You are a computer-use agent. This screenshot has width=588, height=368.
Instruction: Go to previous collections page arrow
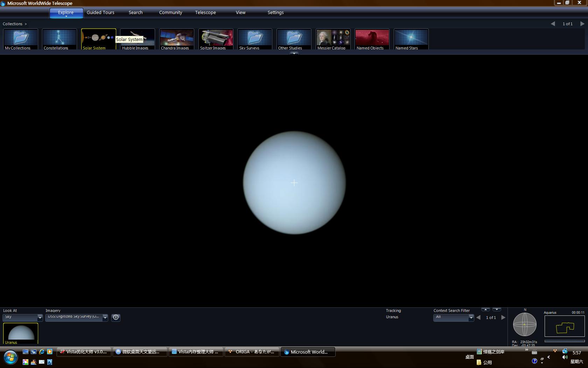(x=553, y=24)
